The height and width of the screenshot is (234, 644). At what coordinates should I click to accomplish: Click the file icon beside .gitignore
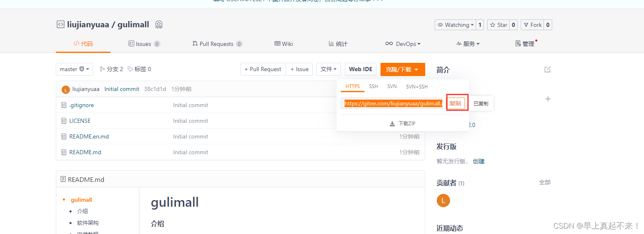coord(64,105)
